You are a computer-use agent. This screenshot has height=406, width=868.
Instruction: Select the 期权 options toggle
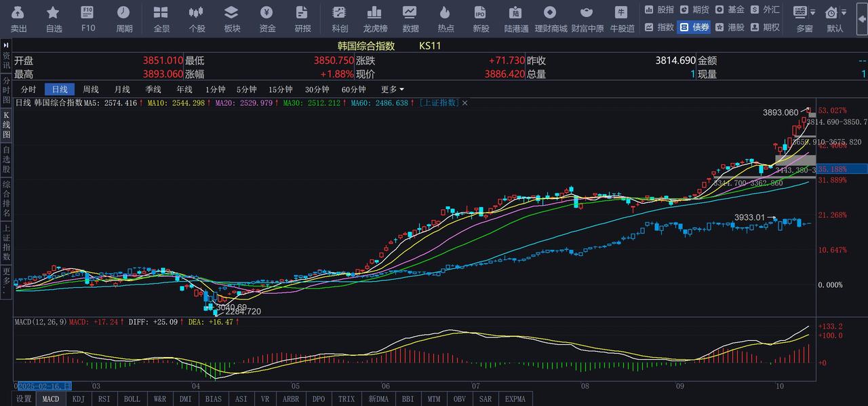coord(765,27)
